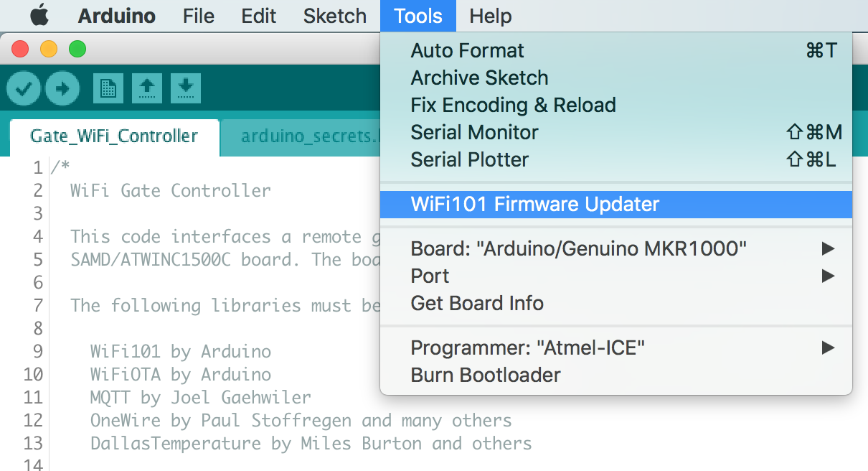Image resolution: width=868 pixels, height=471 pixels.
Task: Expand the Board Arduino/Genuino MKR1000 submenu
Action: 616,248
